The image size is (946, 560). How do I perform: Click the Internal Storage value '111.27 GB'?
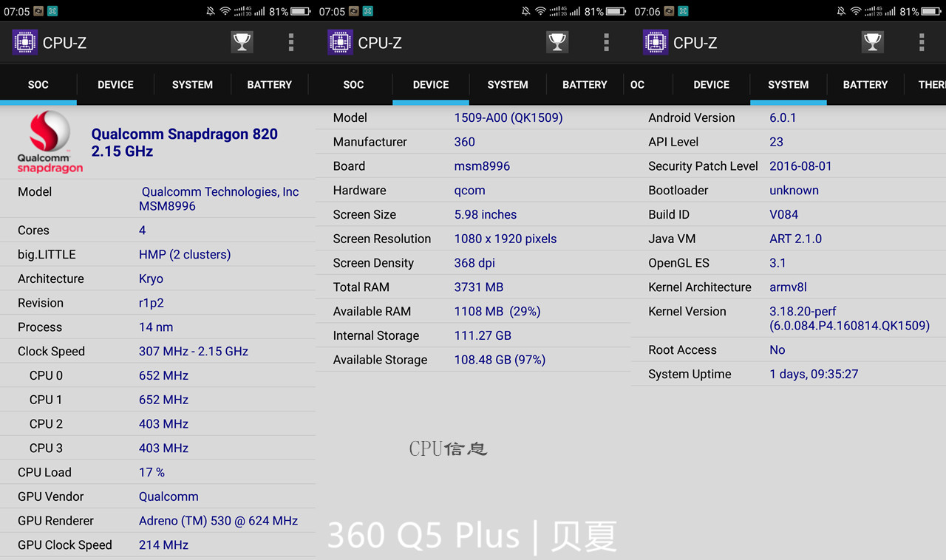tap(483, 335)
